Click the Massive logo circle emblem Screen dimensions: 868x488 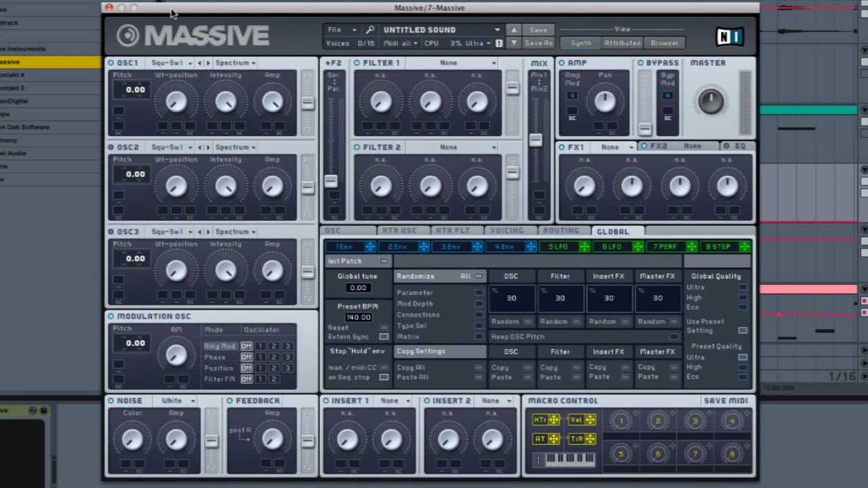click(x=127, y=35)
